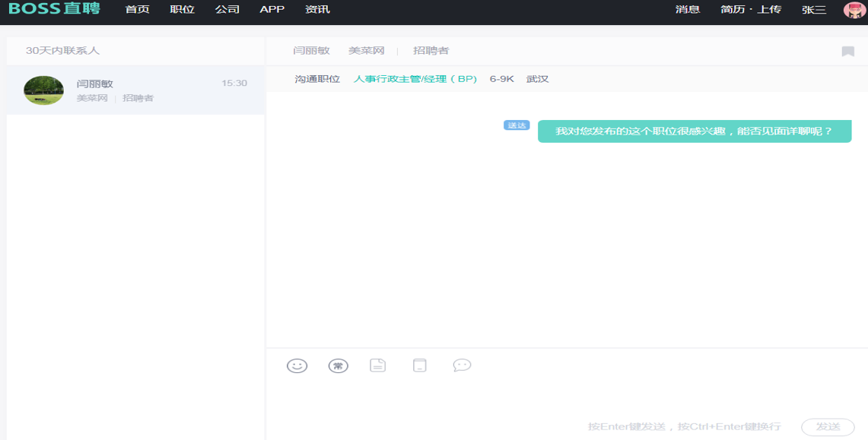Click the send resume document icon
Screen dimensions: 868x440
(378, 366)
